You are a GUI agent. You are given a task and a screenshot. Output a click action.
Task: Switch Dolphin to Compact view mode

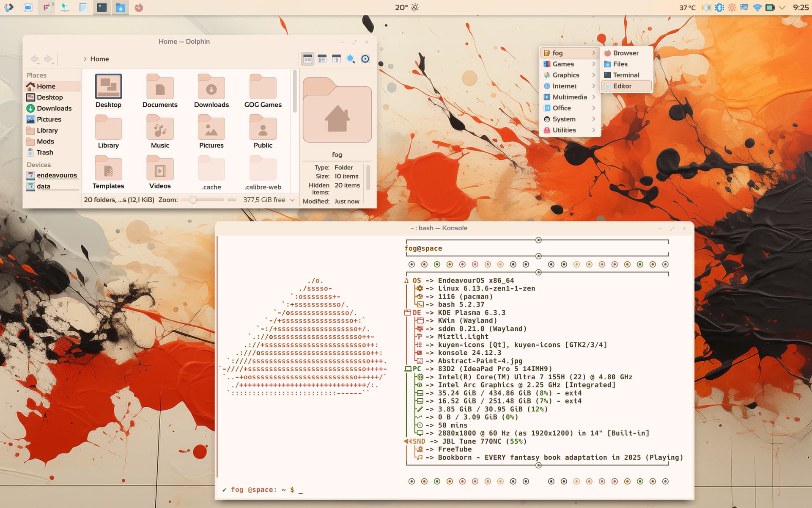pos(322,59)
